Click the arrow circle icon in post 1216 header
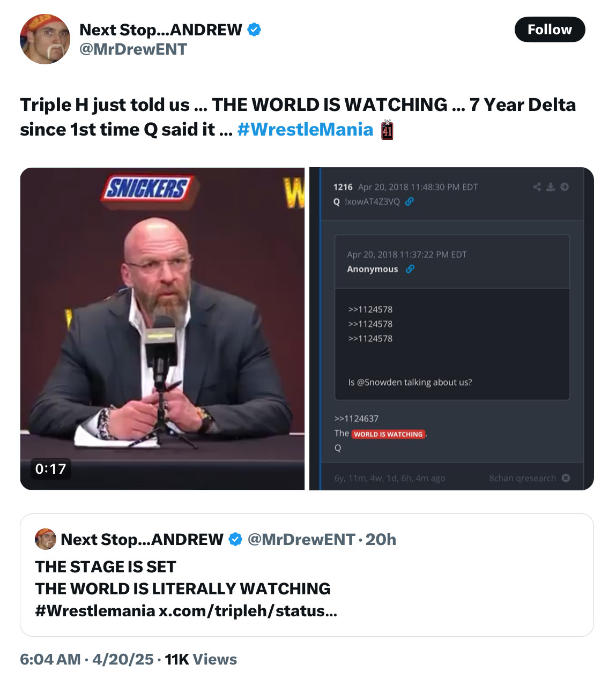This screenshot has width=616, height=679. coord(565,187)
